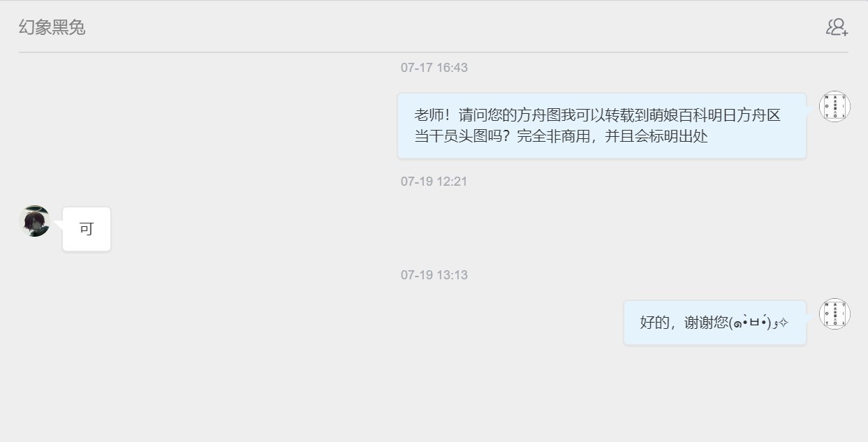Screen dimensions: 868x442
Task: Select the message bubble starting with 老师
Action: point(602,126)
